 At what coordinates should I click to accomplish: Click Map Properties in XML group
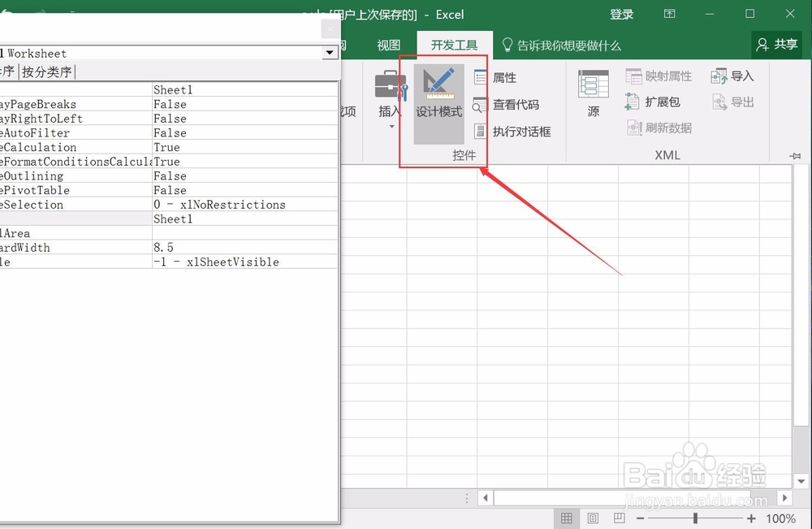pos(659,76)
